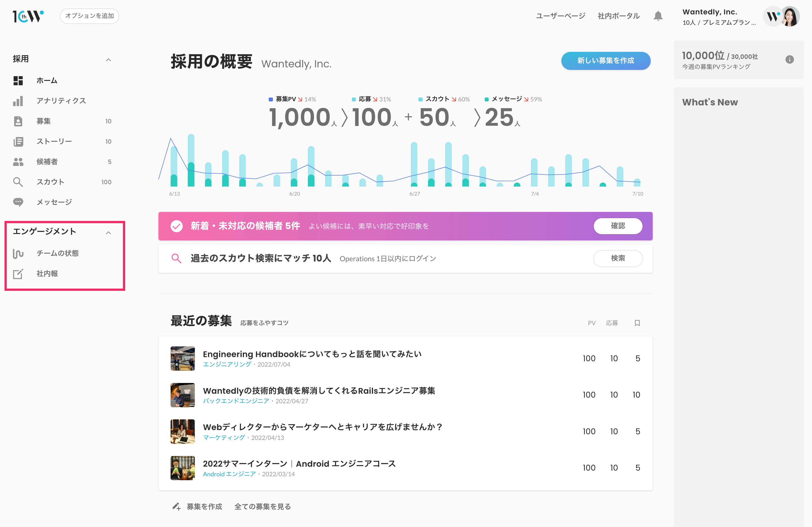Click the 社内報 edit note icon

18,274
